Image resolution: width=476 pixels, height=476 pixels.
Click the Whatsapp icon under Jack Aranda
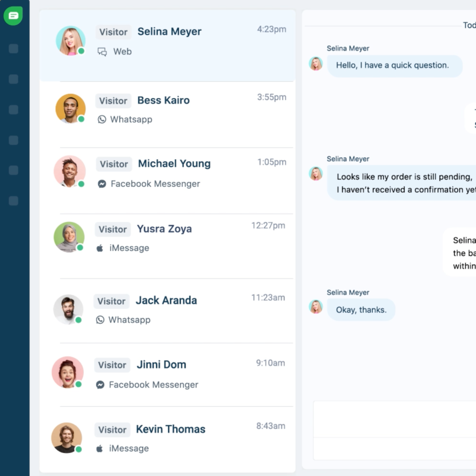[x=100, y=320]
